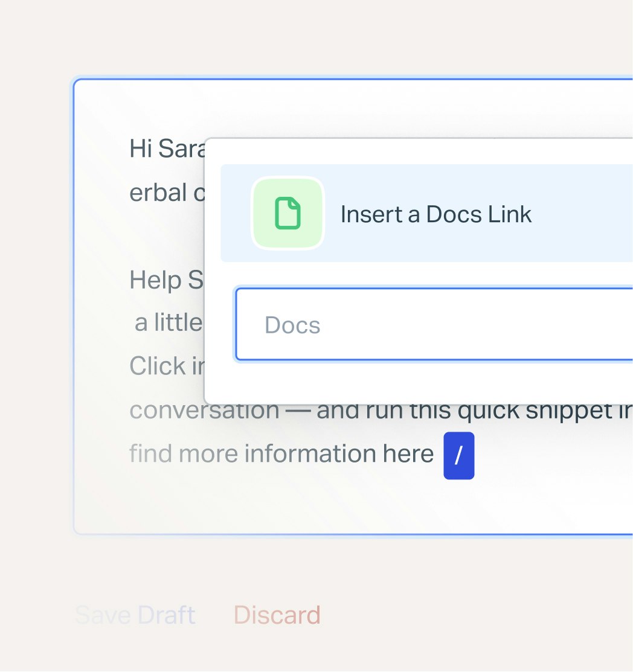
Task: Discard the message draft
Action: 277,615
